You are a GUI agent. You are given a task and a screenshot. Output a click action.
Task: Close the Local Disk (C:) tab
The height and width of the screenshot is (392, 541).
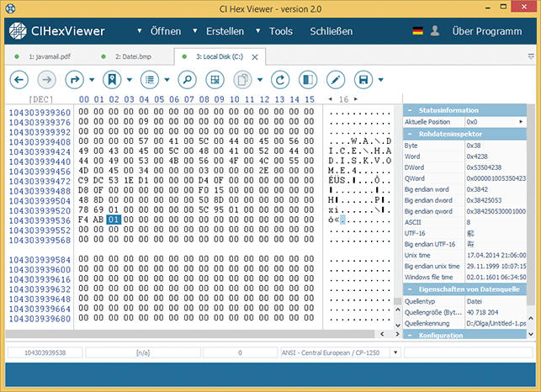(x=255, y=57)
